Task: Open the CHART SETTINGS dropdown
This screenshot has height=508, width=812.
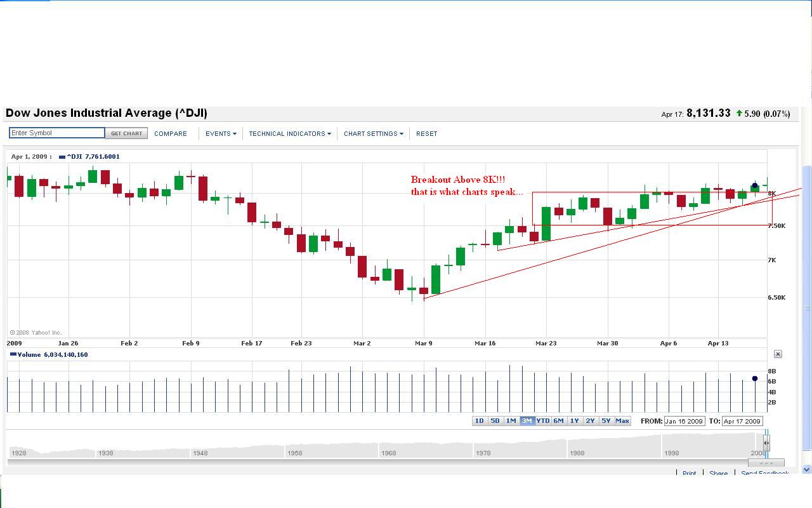Action: (373, 133)
